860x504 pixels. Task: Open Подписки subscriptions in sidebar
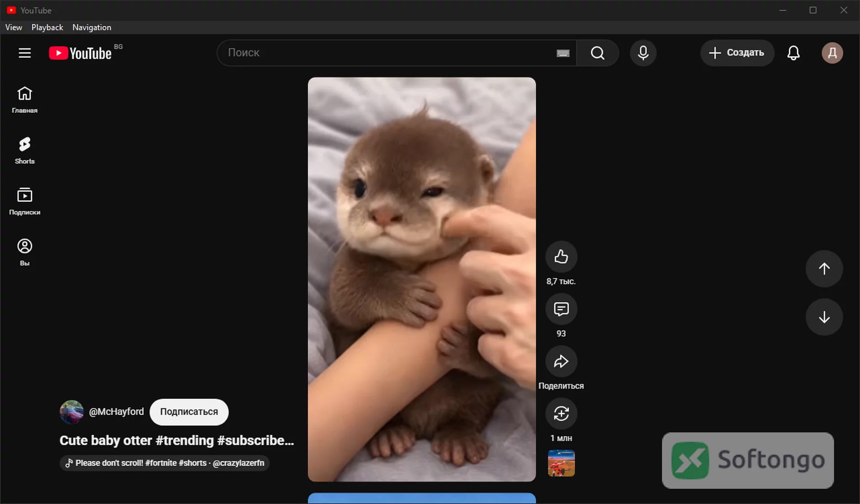click(25, 202)
